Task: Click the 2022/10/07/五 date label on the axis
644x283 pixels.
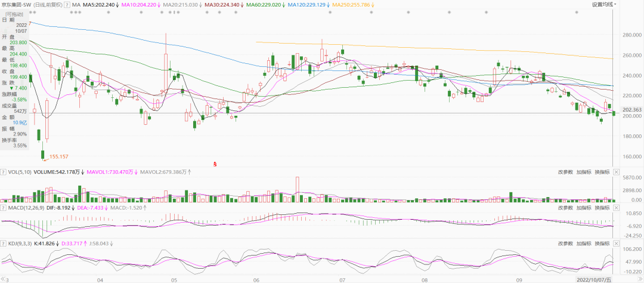Action: (x=593, y=279)
